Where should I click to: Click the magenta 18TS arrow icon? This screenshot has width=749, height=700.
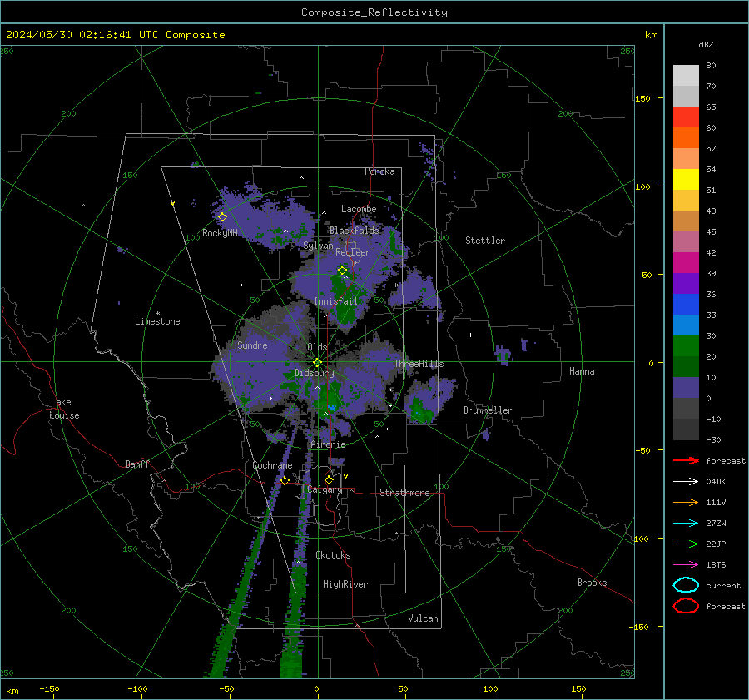686,565
